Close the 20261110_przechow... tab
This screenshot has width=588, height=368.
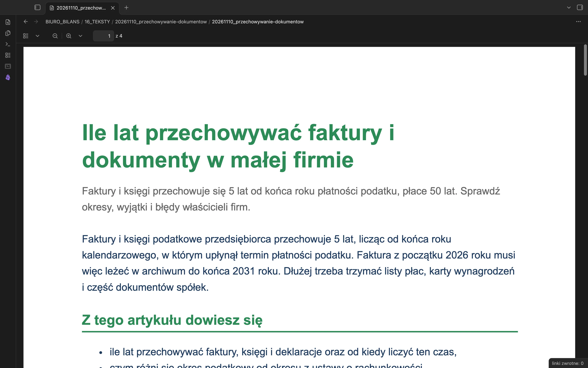113,8
